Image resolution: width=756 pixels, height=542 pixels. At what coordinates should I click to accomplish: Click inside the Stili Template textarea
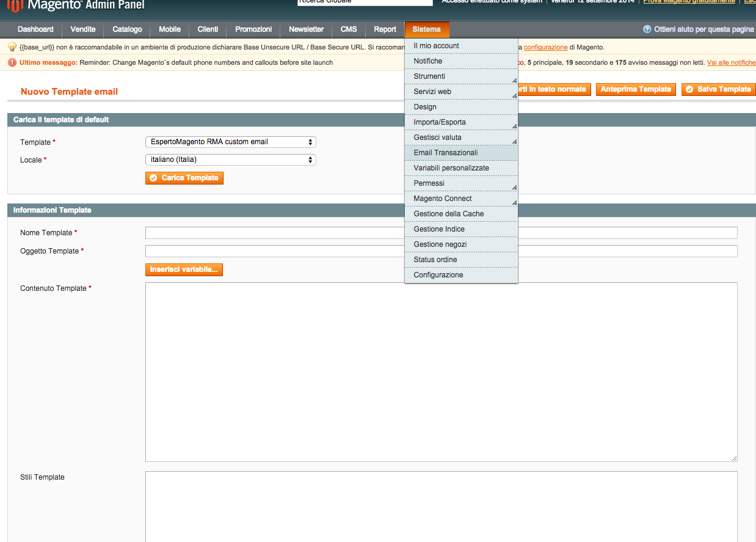point(441,506)
